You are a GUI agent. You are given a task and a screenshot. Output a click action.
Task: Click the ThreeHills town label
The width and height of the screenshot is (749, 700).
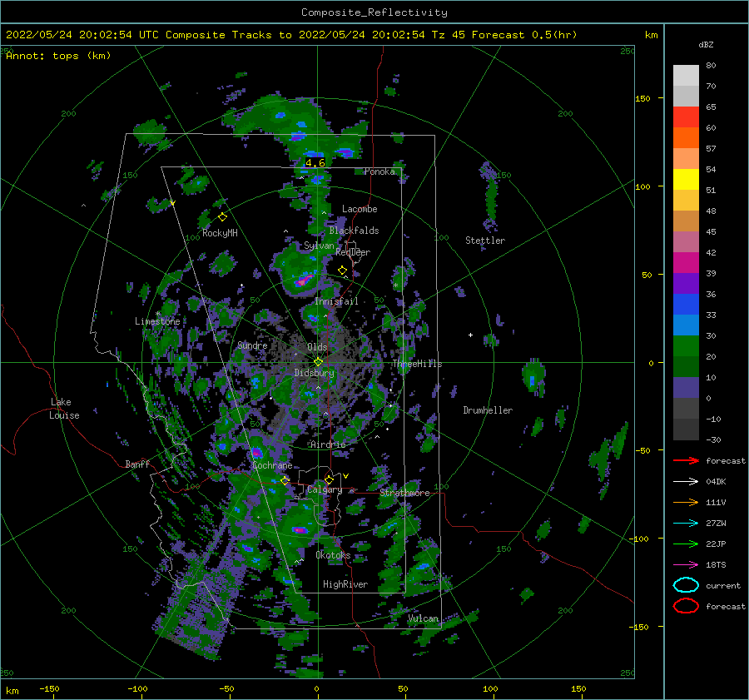[x=418, y=364]
